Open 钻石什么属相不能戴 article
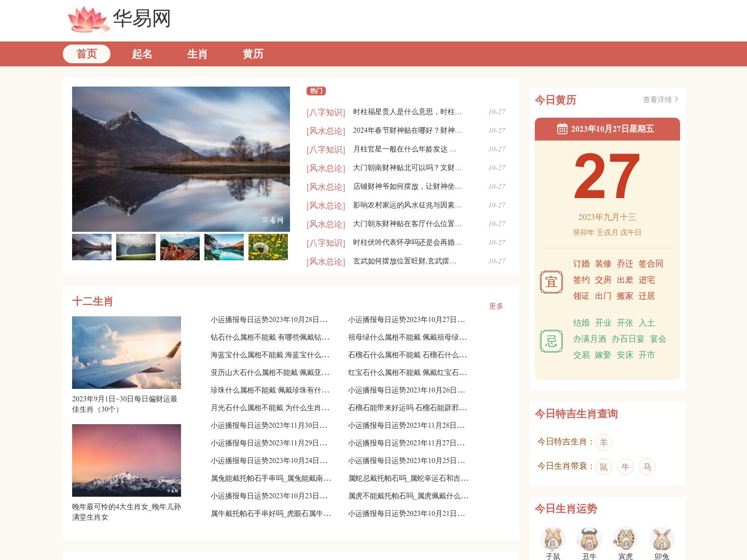Image resolution: width=747 pixels, height=560 pixels. [270, 338]
